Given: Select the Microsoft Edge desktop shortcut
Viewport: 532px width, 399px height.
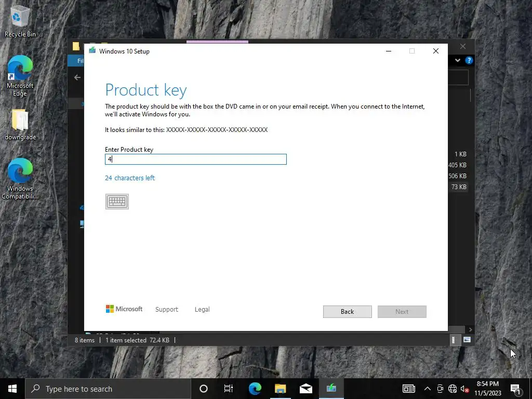Looking at the screenshot, I should click(20, 76).
